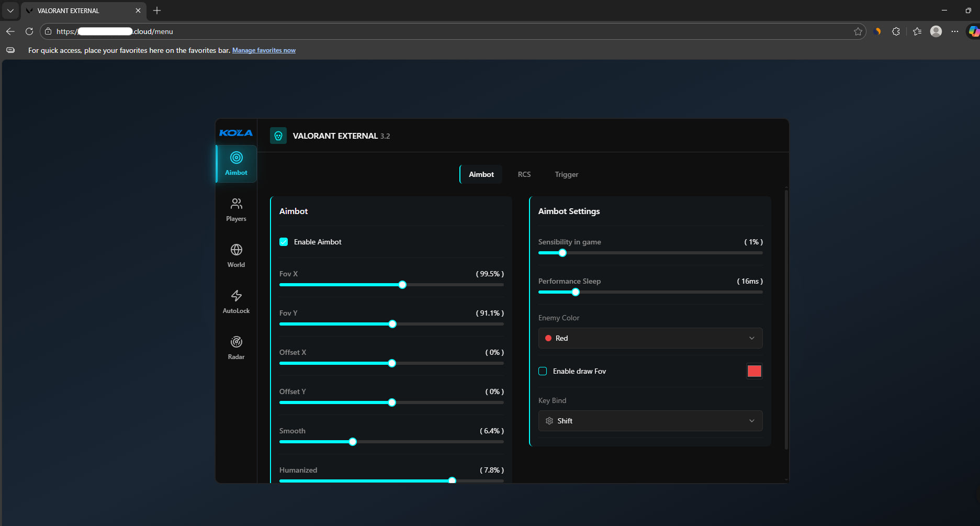Open the World section in sidebar
980x526 pixels.
[x=236, y=255]
